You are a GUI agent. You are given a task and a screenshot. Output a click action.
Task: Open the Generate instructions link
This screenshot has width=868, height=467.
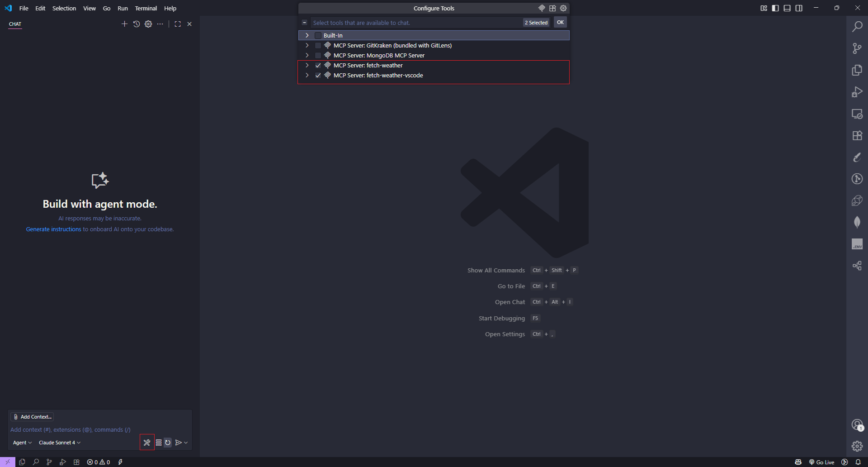coord(53,229)
